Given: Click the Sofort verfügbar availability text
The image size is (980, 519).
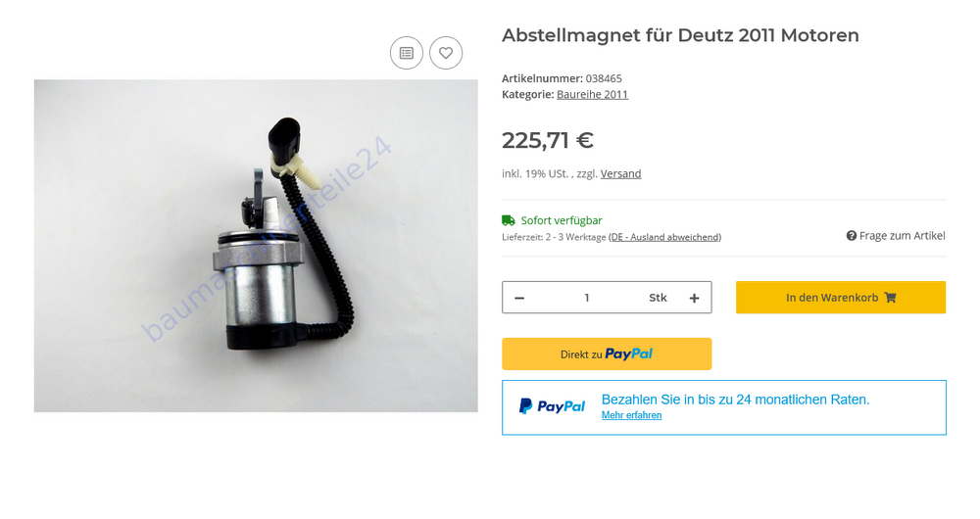Looking at the screenshot, I should click(562, 220).
